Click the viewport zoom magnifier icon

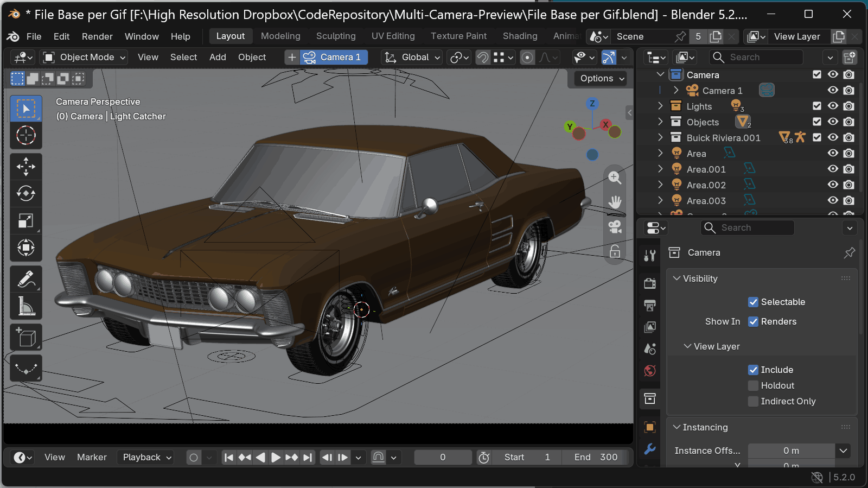(615, 178)
